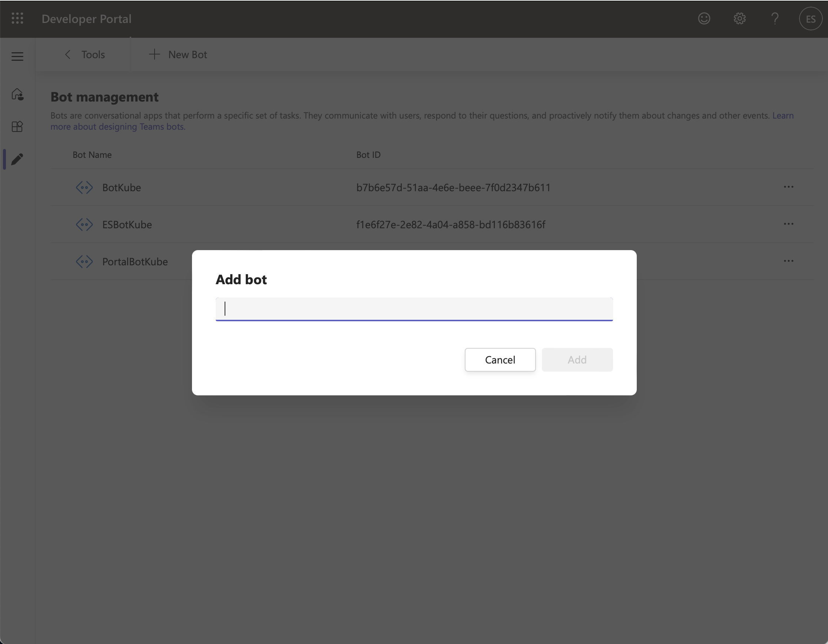828x644 pixels.
Task: Open the settings gear icon
Action: (739, 19)
